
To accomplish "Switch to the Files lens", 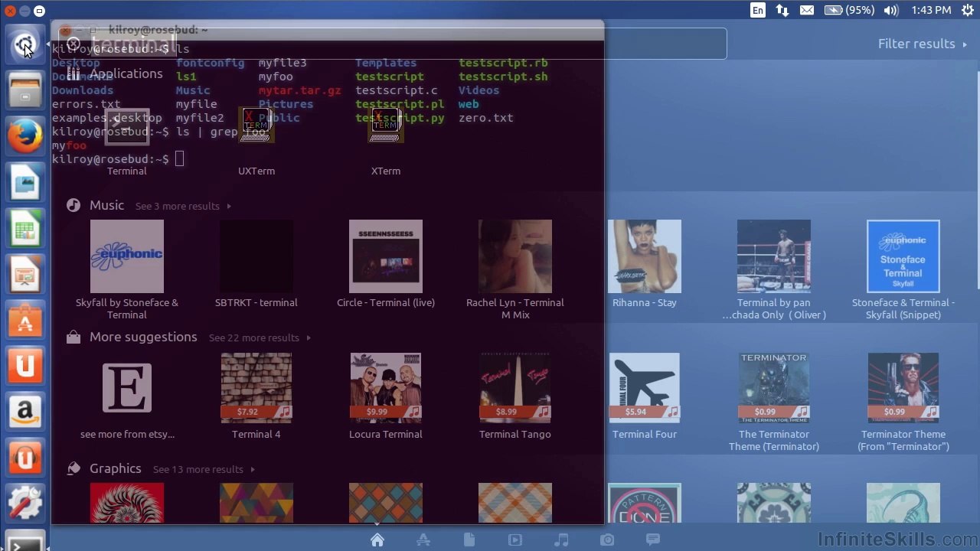I will pos(469,540).
